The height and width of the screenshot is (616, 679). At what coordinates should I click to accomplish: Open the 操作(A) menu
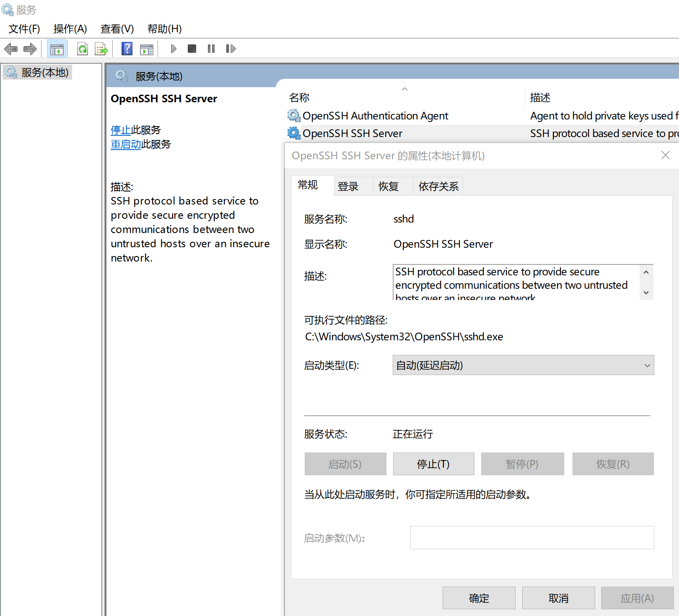tap(70, 29)
